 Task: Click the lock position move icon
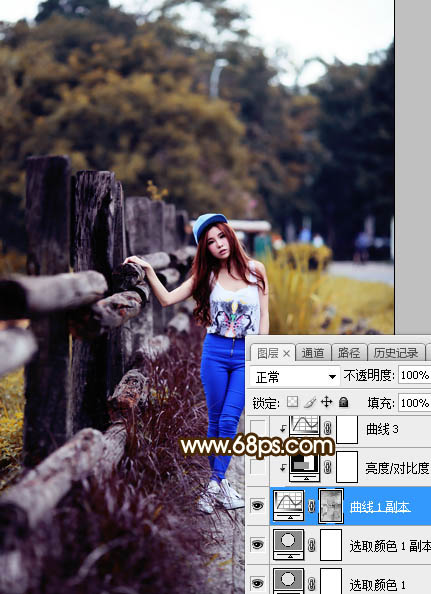tap(326, 402)
